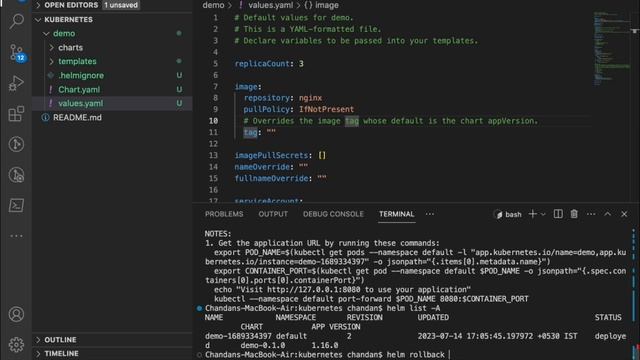Kill terminal with trash icon
Viewport: 640px width, 360px height.
pos(574,214)
